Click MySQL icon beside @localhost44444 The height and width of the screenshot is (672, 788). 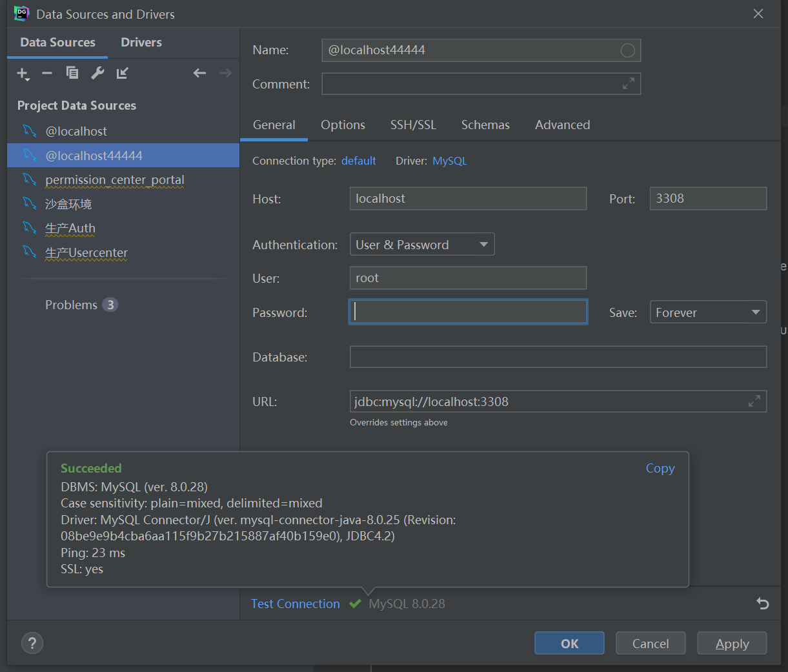30,156
